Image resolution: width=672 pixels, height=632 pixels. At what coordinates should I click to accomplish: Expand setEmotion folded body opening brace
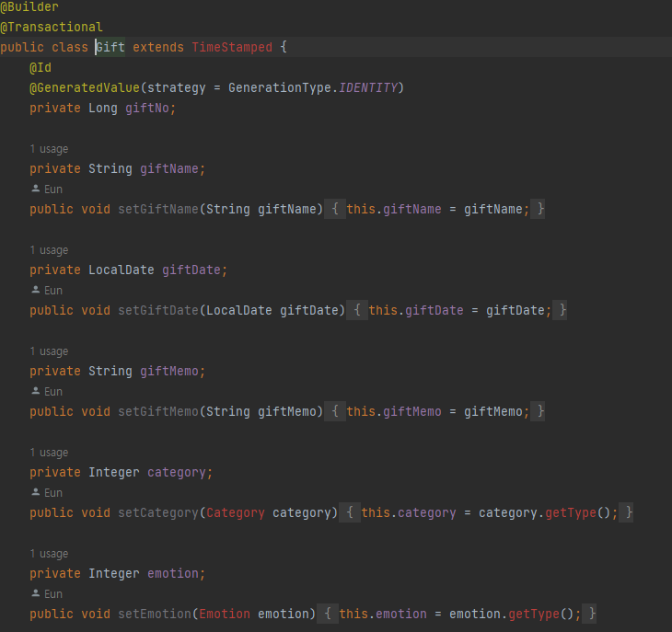tap(328, 614)
